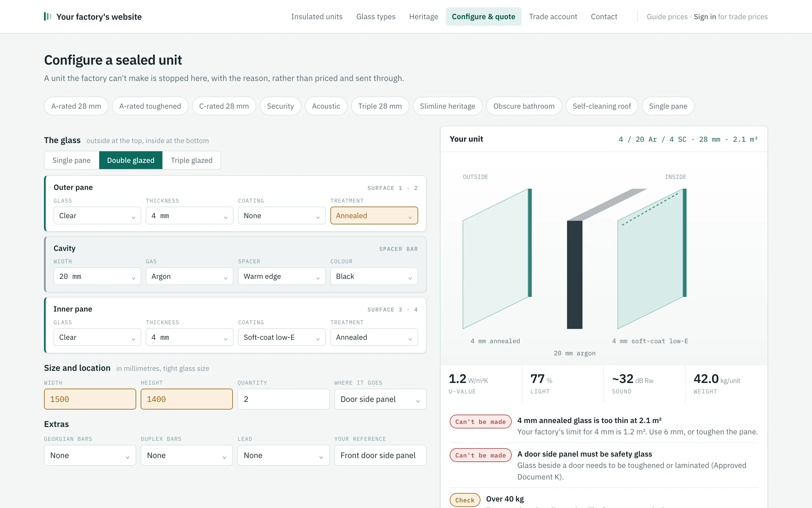Open spacer Colour dropdown showing Black
Screen dimensions: 812x508
click(374, 276)
